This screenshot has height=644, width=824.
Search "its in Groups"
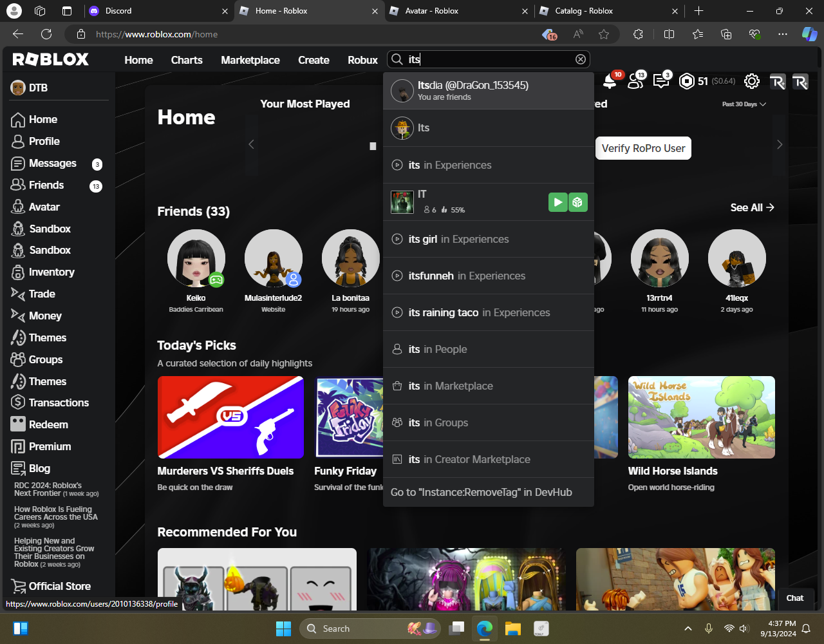(x=489, y=422)
